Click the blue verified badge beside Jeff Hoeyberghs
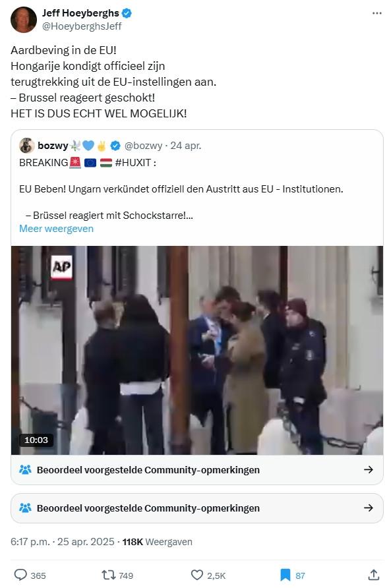 [x=127, y=13]
